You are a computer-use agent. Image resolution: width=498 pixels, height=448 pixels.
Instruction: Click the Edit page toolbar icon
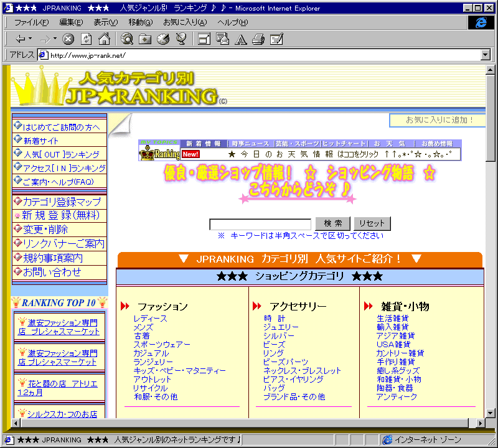pos(276,39)
